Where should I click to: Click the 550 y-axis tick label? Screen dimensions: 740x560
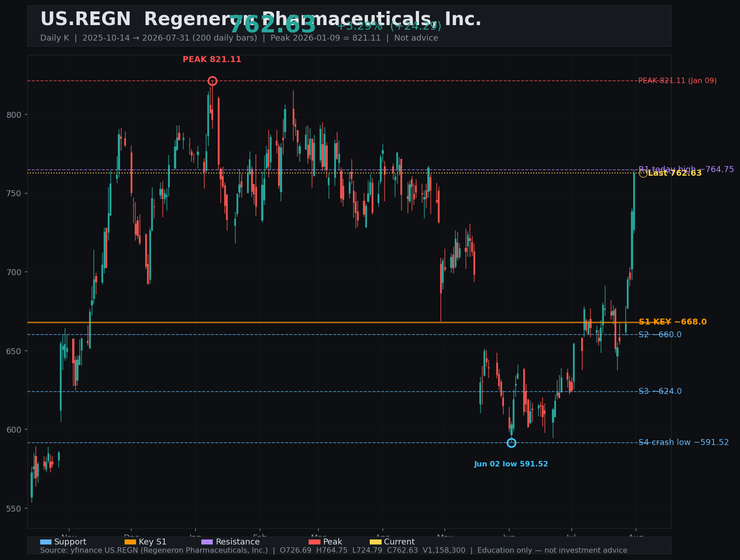click(14, 508)
